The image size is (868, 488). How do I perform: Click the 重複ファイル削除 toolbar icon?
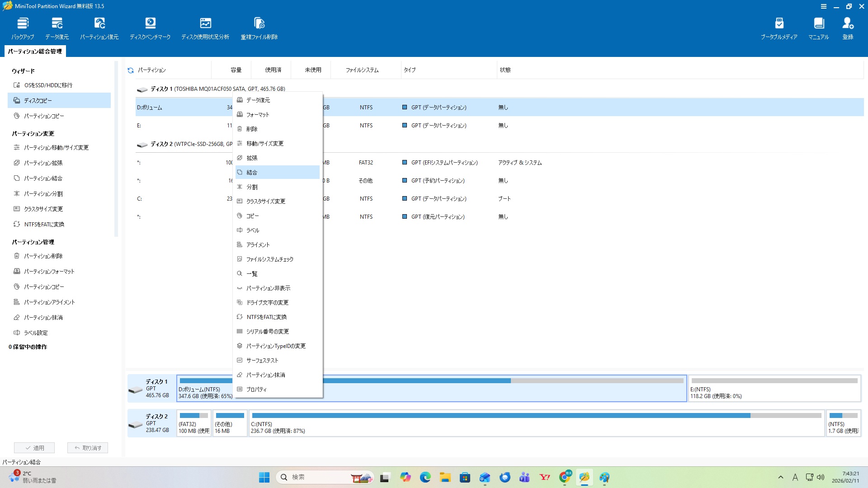tap(259, 23)
